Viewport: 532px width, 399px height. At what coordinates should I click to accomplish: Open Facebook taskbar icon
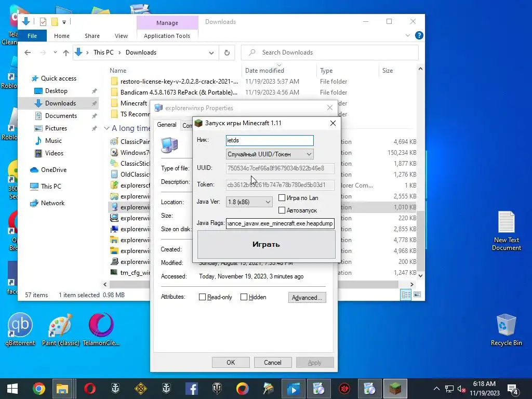point(191,389)
